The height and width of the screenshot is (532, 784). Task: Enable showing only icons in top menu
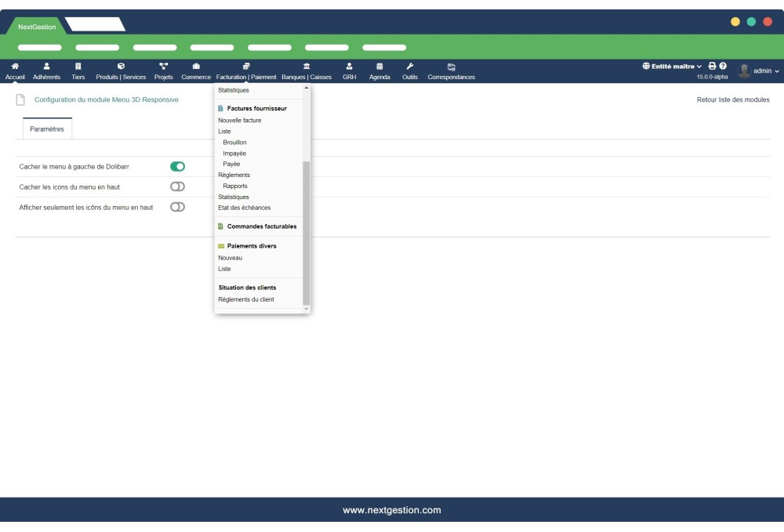(x=179, y=206)
